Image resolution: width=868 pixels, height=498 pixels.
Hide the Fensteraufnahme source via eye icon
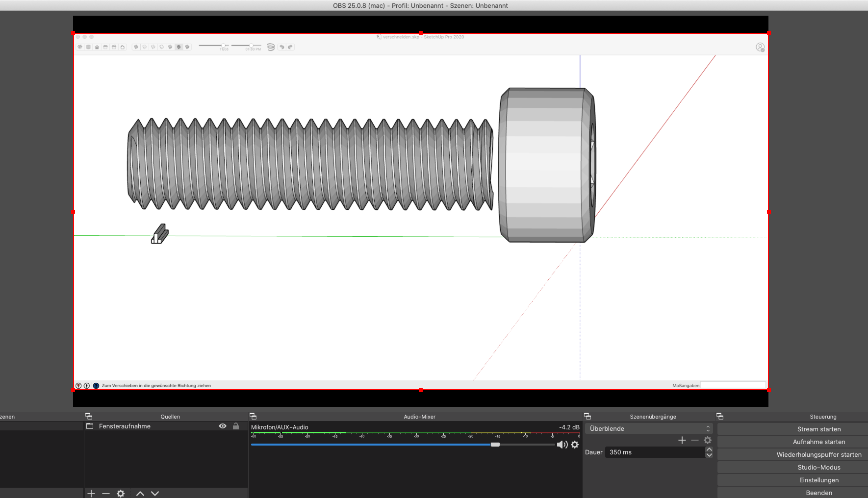click(223, 426)
